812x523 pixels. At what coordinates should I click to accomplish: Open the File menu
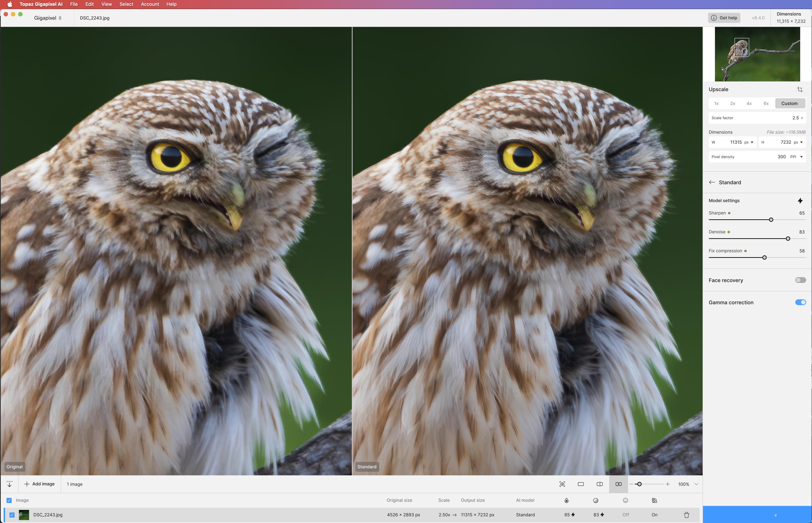74,4
